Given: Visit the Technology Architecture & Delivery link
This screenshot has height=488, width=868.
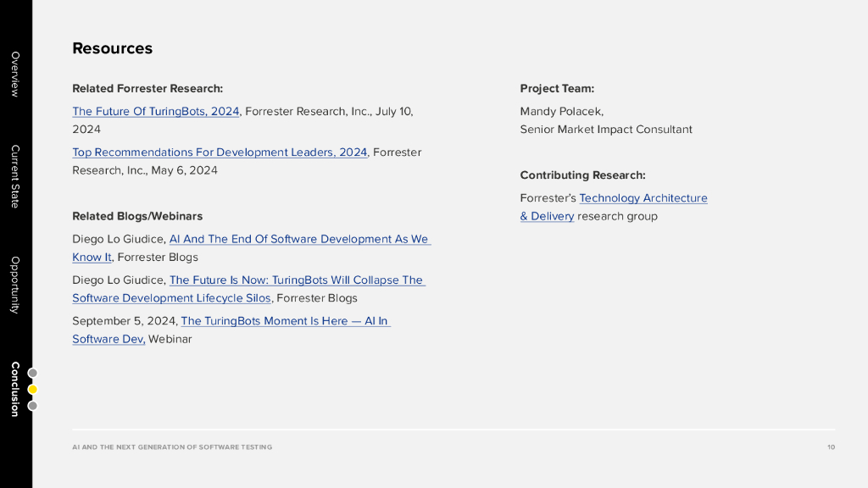Looking at the screenshot, I should 643,198.
